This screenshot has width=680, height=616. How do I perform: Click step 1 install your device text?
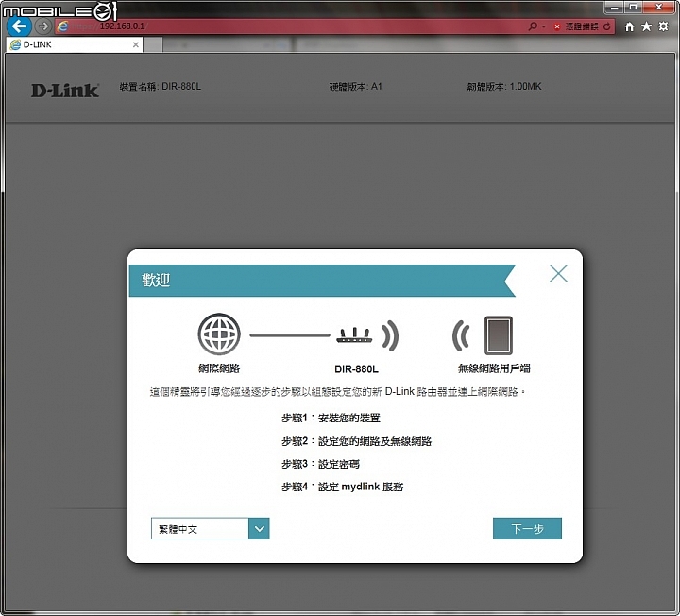tap(331, 419)
